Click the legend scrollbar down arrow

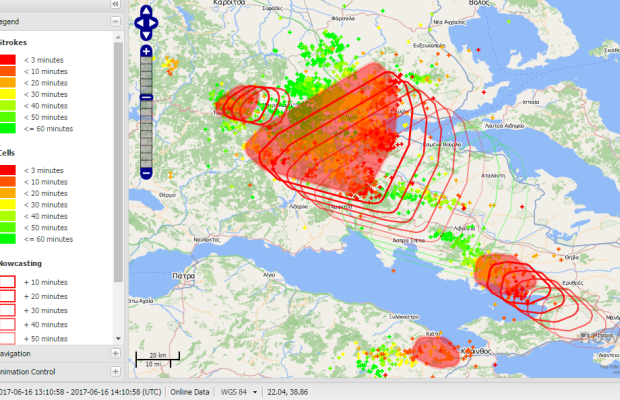120,340
